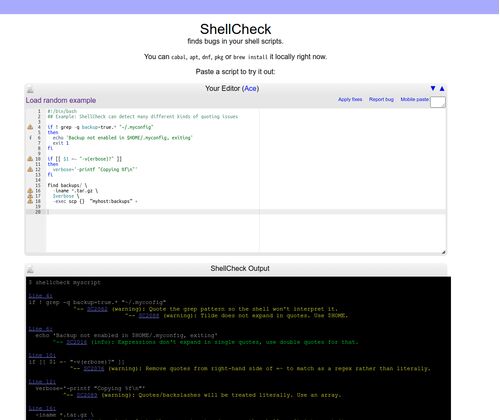Click the grep command on editor line 4
This screenshot has width=500, height=420.
(x=100, y=127)
